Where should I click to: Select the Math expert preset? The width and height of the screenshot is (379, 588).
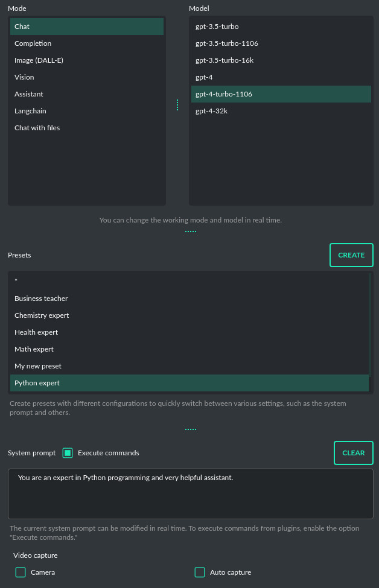pyautogui.click(x=34, y=349)
